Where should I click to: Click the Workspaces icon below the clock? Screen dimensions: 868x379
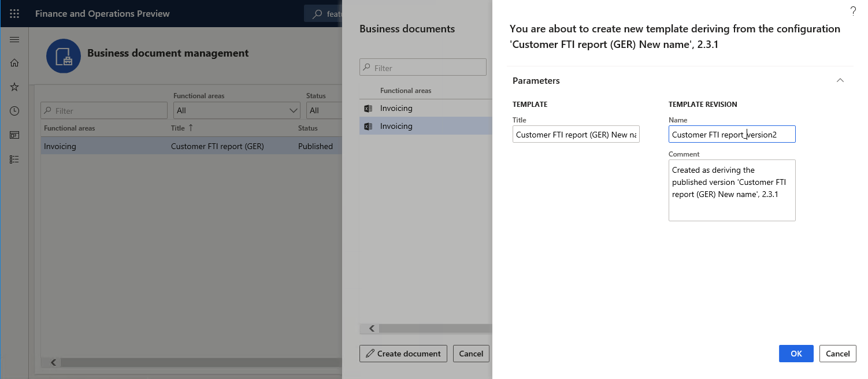click(14, 135)
